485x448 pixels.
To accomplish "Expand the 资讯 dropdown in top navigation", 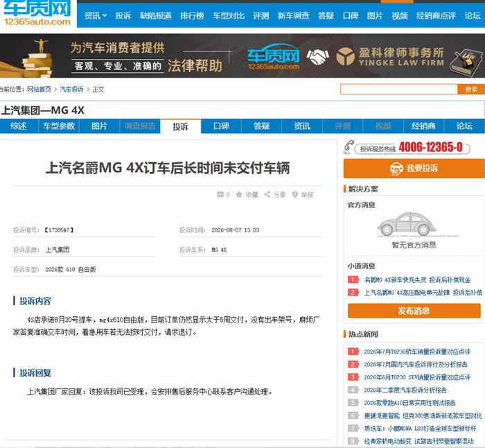I will (x=96, y=15).
